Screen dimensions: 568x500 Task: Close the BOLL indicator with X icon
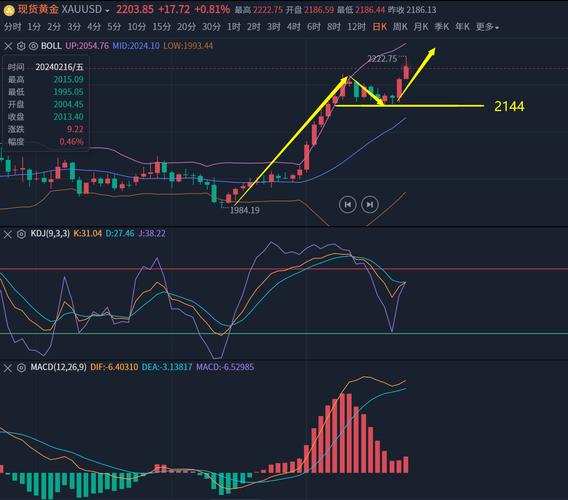click(8, 46)
